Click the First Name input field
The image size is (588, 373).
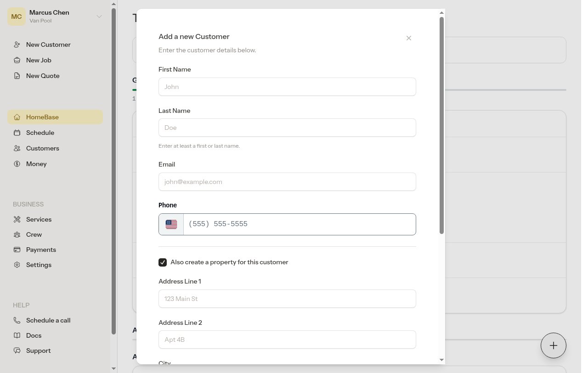coord(287,87)
